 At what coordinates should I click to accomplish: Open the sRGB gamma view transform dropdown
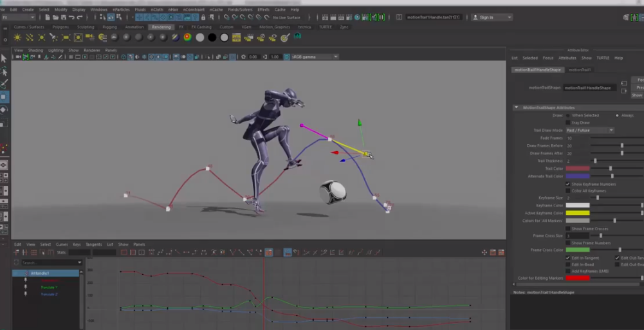(315, 57)
